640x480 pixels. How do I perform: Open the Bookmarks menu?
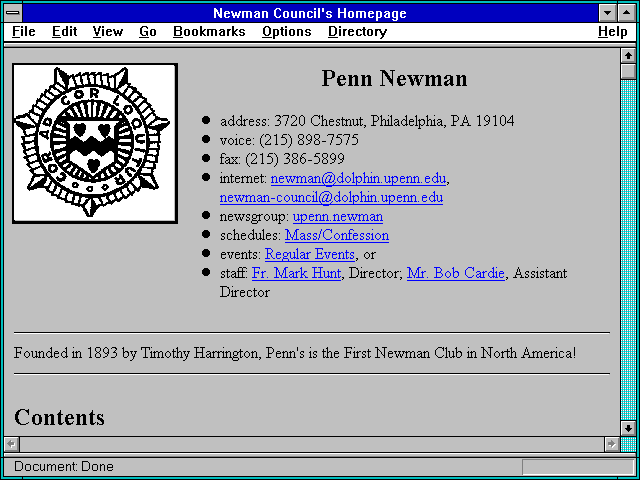(209, 32)
